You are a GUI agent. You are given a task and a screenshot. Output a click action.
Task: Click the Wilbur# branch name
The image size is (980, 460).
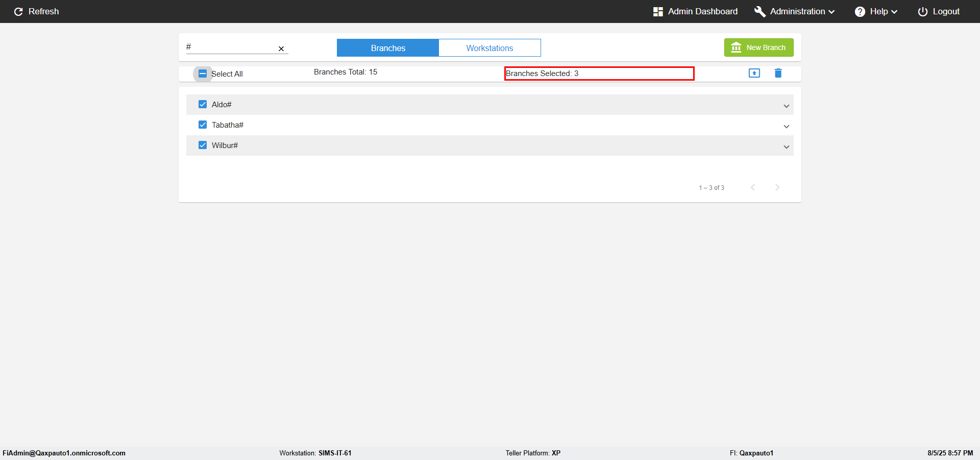pyautogui.click(x=225, y=146)
